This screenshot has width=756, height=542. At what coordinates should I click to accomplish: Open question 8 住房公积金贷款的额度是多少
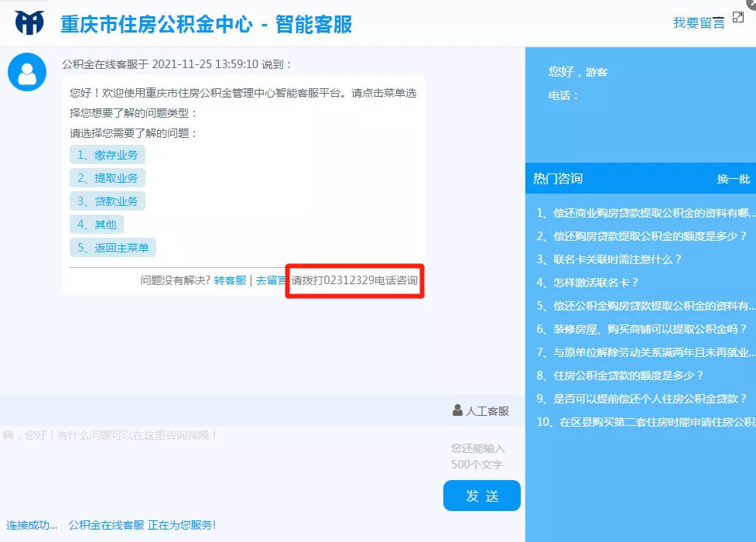(x=620, y=376)
